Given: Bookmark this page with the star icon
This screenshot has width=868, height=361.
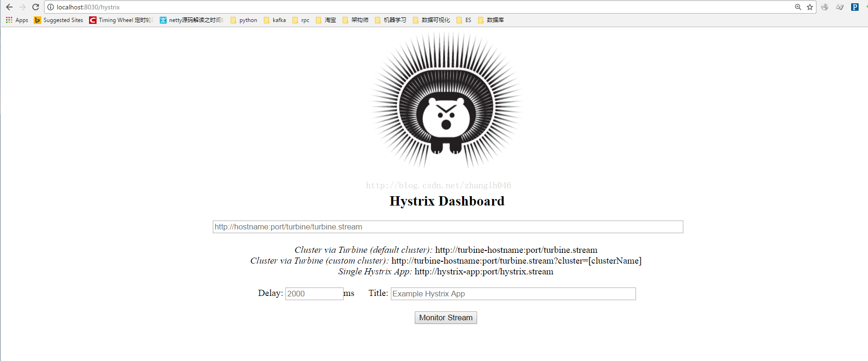Looking at the screenshot, I should click(810, 7).
